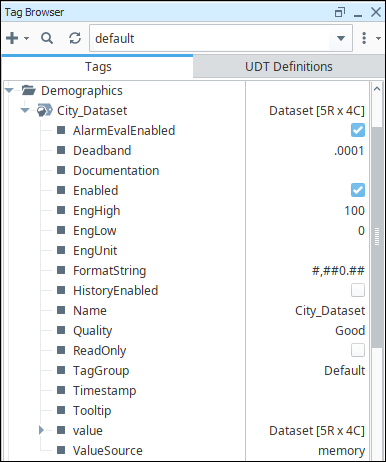Switch to the UDT Definitions tab
386x462 pixels.
pyautogui.click(x=289, y=67)
